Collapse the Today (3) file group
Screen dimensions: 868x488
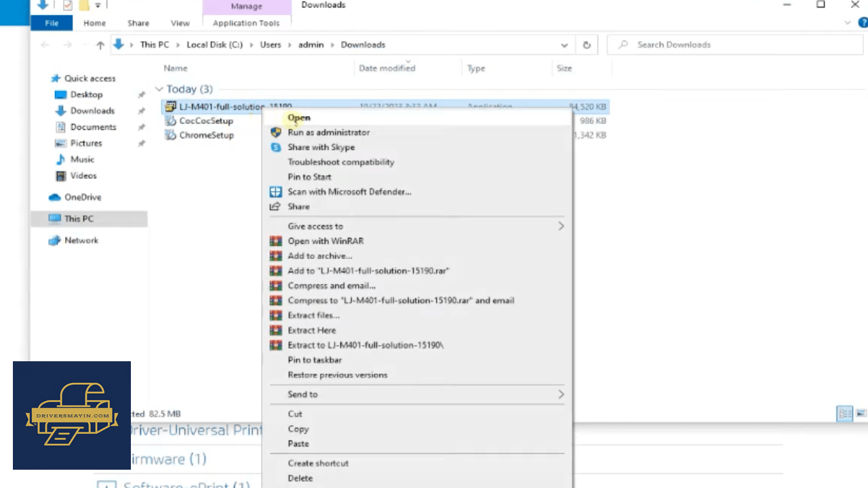click(x=159, y=89)
